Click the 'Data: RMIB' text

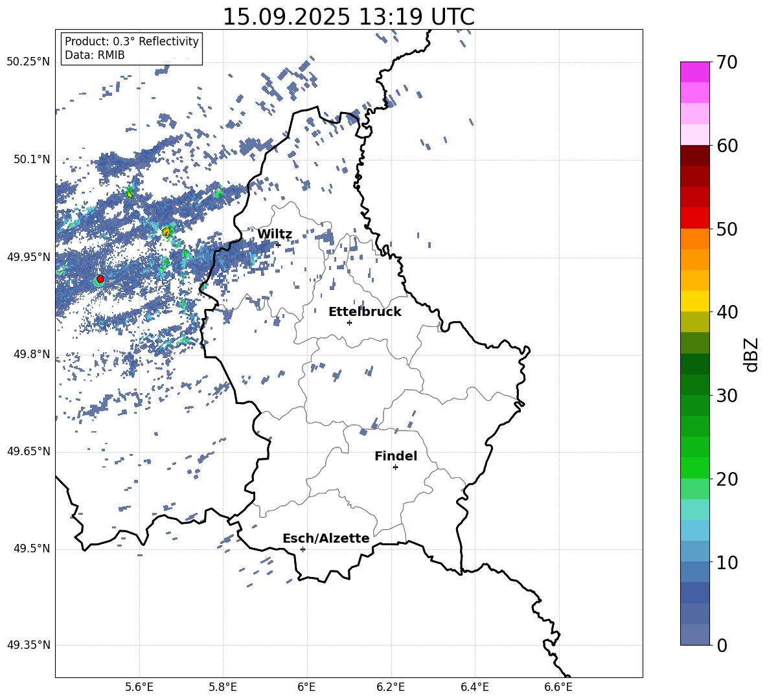click(x=95, y=55)
